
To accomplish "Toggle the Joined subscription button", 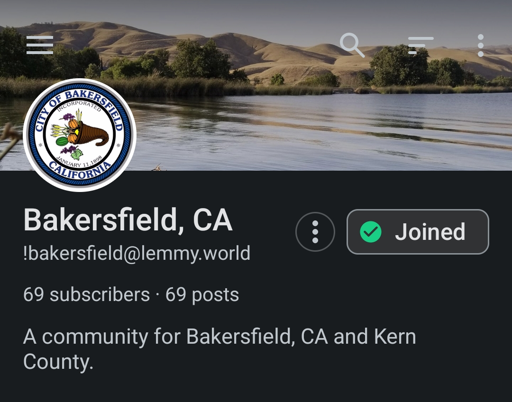I will (x=418, y=232).
